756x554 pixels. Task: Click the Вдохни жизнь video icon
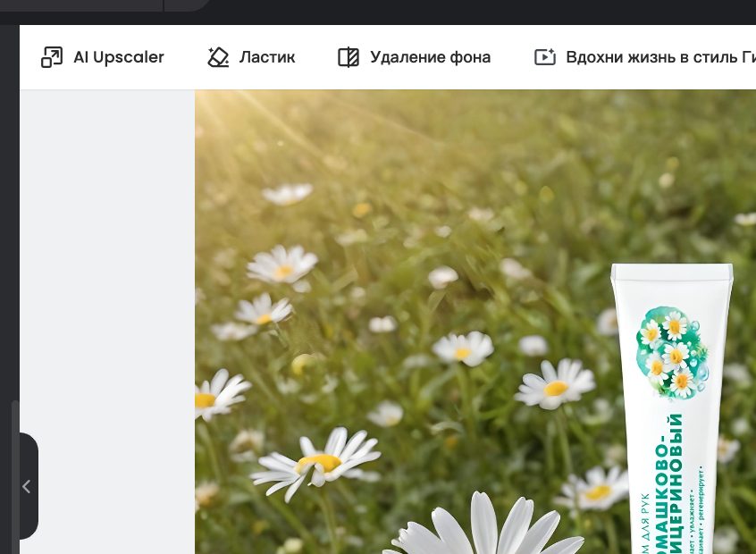[545, 57]
